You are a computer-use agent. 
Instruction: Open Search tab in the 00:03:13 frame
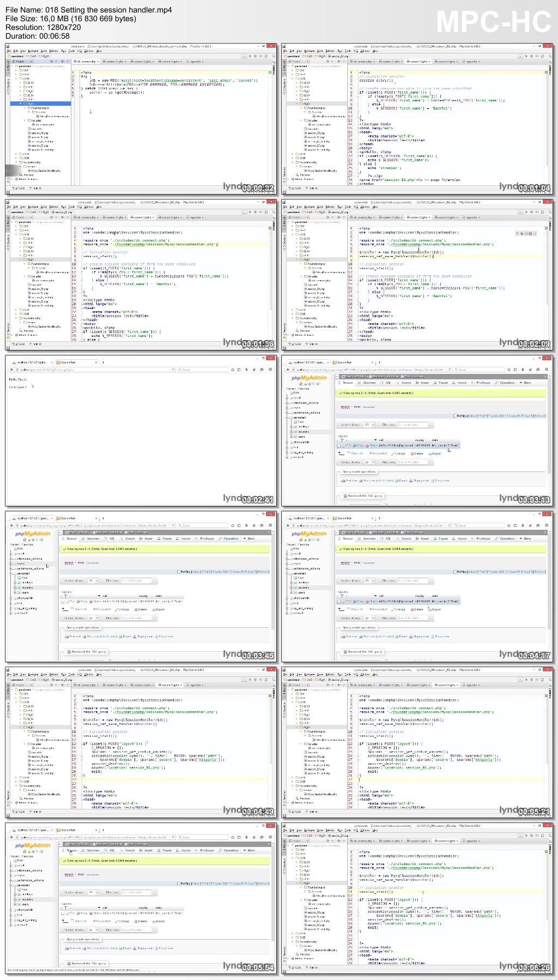404,383
